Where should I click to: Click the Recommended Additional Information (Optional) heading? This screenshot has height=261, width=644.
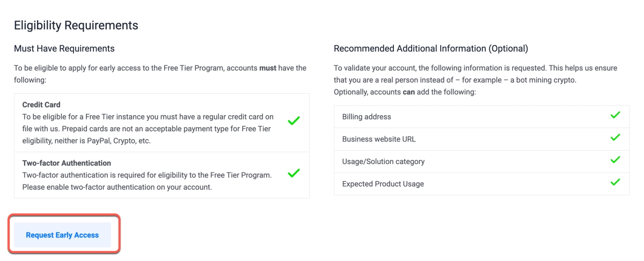click(x=430, y=49)
